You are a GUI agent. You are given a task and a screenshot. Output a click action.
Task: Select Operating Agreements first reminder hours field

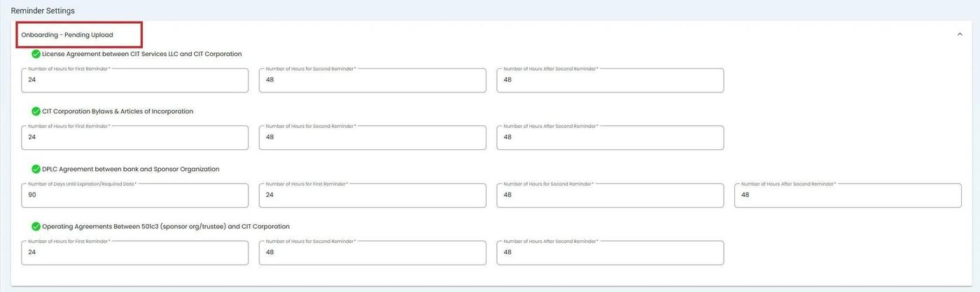[x=134, y=253]
